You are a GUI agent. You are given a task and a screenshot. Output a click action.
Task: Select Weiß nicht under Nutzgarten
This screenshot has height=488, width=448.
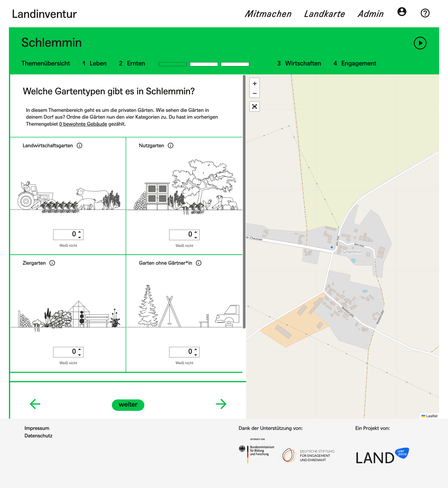[184, 246]
